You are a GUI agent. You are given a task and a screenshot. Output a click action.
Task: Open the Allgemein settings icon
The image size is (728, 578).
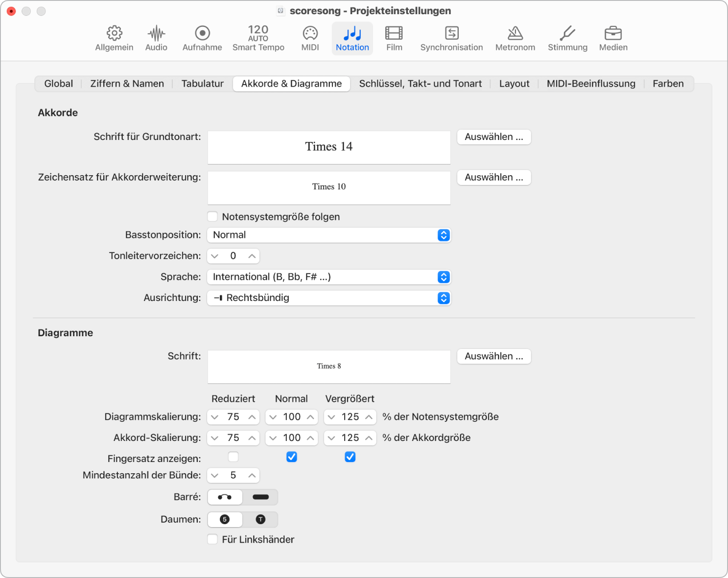[x=114, y=38]
